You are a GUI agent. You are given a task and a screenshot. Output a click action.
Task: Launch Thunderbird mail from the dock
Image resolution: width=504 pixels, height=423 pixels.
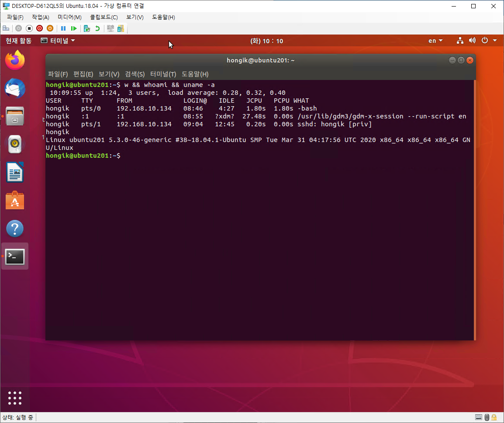(x=15, y=88)
